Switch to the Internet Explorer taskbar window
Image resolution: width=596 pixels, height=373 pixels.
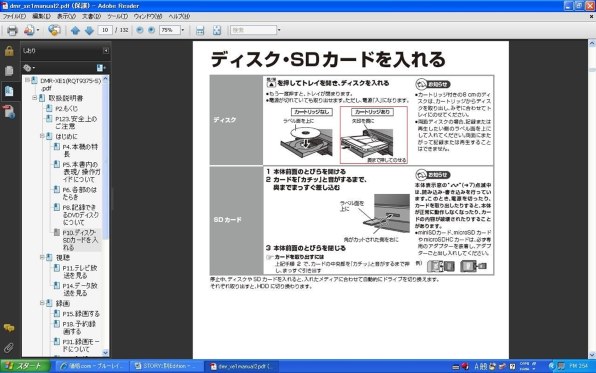91,366
